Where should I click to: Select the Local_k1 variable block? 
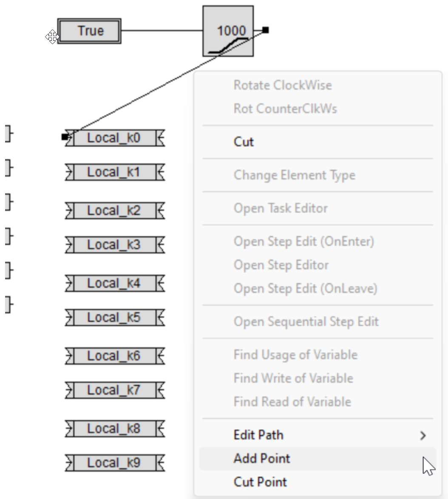(115, 172)
